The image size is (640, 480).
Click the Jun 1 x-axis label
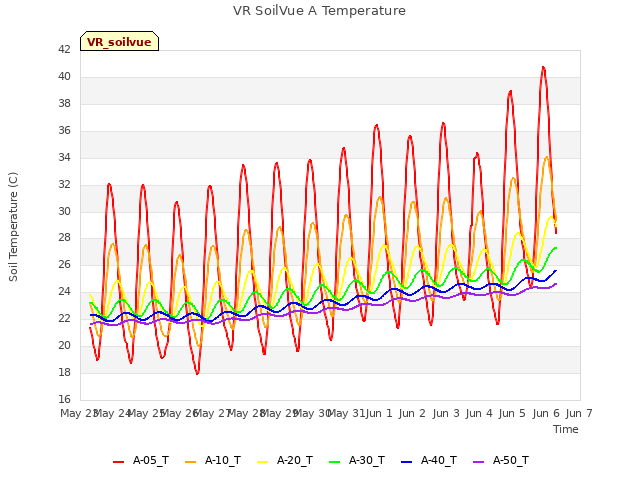(x=379, y=413)
